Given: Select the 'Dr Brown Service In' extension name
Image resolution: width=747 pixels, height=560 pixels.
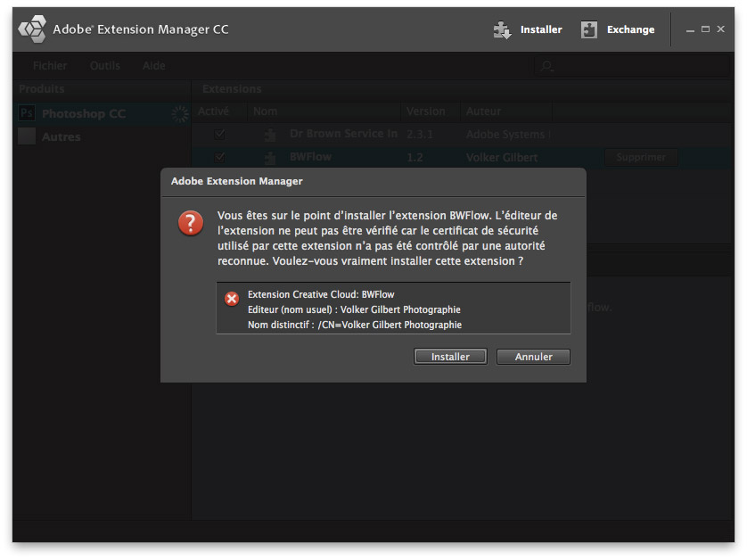Looking at the screenshot, I should [343, 134].
